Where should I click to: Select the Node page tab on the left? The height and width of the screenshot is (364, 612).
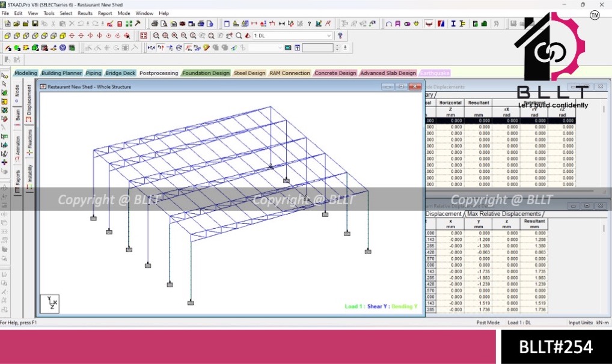(17, 94)
